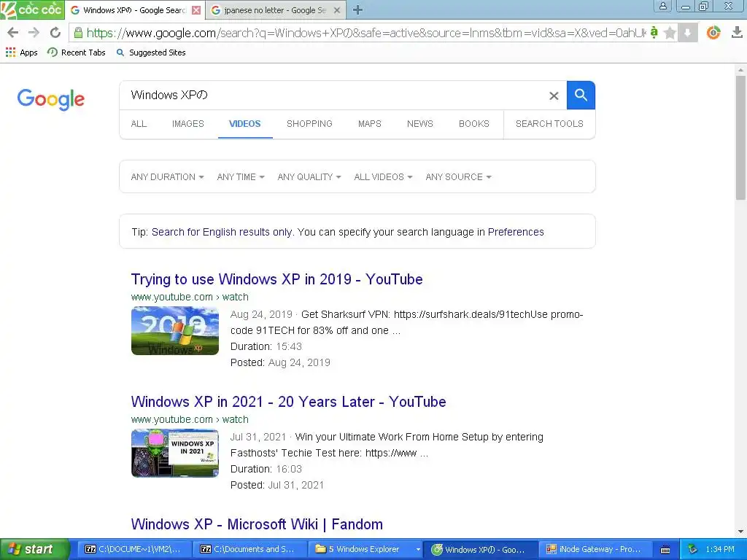Reload the current page
The width and height of the screenshot is (747, 560).
point(55,32)
